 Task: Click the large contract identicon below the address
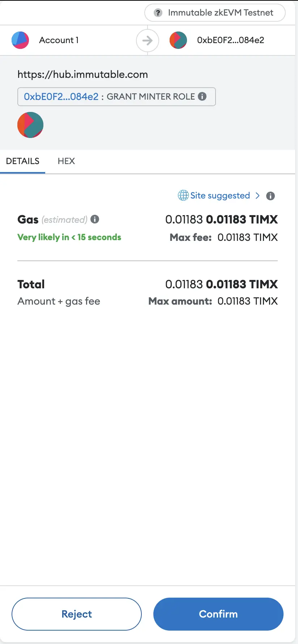[30, 125]
